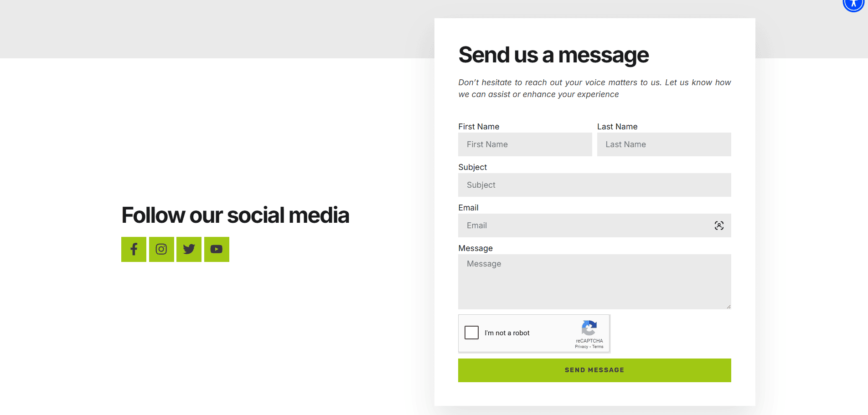Screen dimensions: 868x415
Task: Click the Send us a message heading
Action: click(x=553, y=55)
